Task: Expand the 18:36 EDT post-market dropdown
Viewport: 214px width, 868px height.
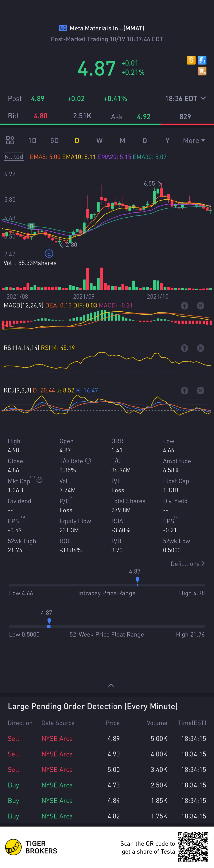Action: coord(203,98)
